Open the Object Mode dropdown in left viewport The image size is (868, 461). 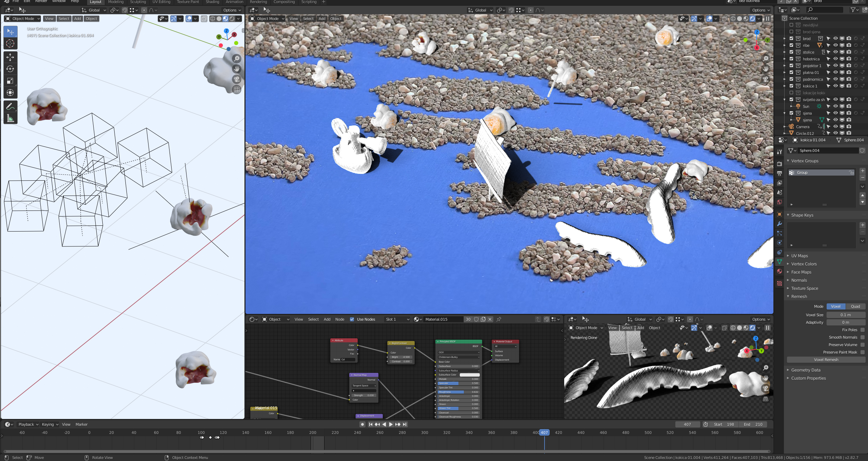(x=23, y=19)
